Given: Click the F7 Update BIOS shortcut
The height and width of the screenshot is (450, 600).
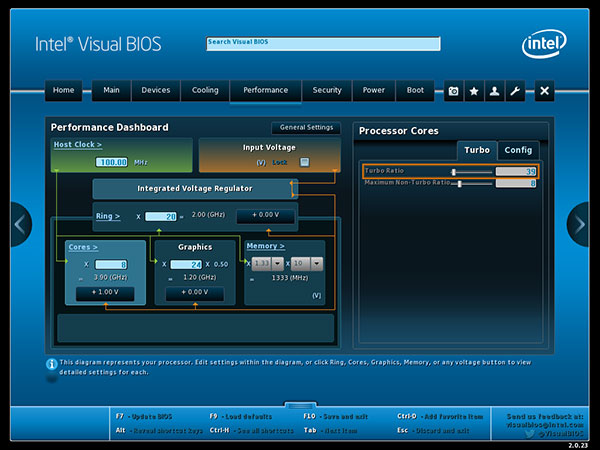Looking at the screenshot, I should coord(144,416).
